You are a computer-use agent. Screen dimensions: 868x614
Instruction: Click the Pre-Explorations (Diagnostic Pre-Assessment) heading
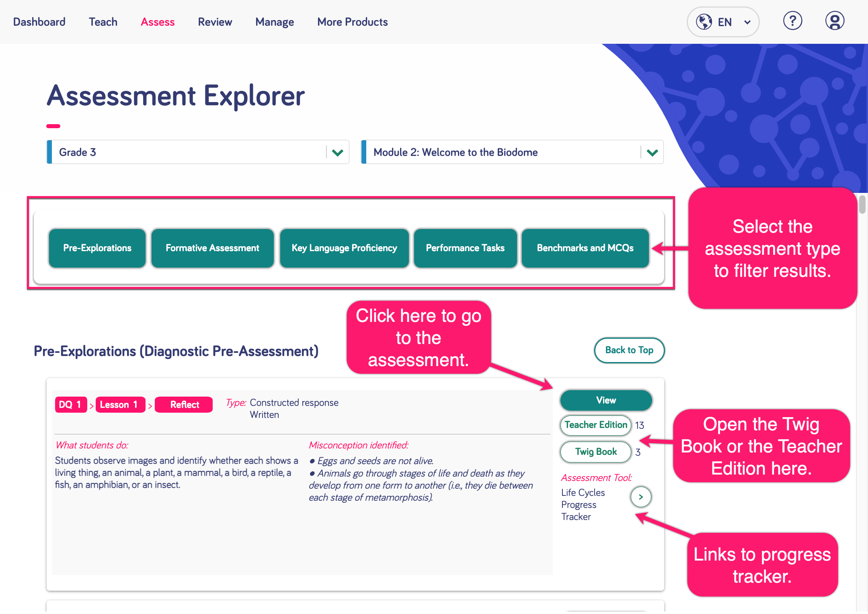click(x=176, y=351)
